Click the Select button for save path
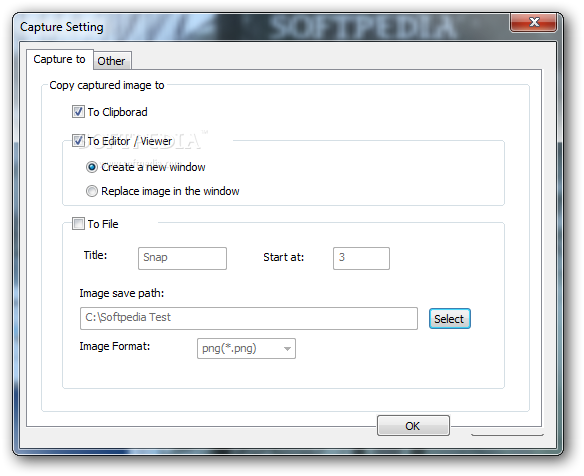 pyautogui.click(x=450, y=319)
